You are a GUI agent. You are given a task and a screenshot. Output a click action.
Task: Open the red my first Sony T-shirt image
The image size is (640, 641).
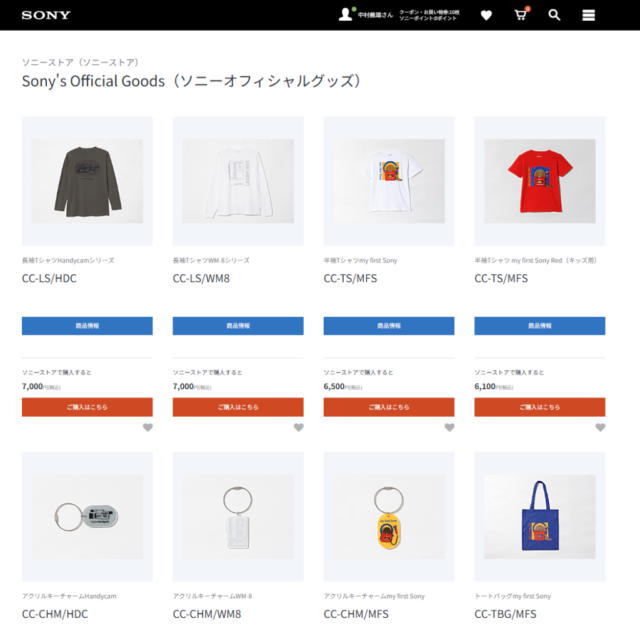(x=539, y=181)
